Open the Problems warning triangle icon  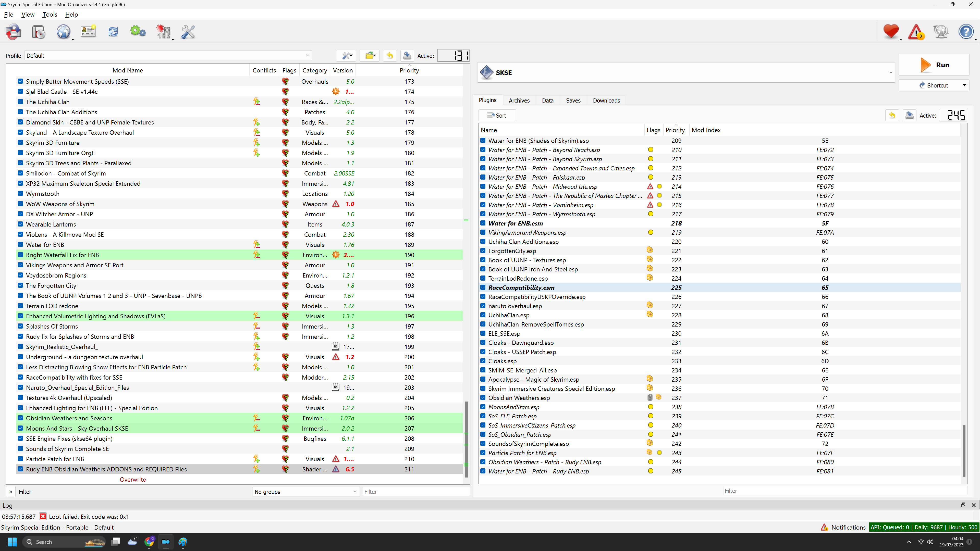point(916,32)
